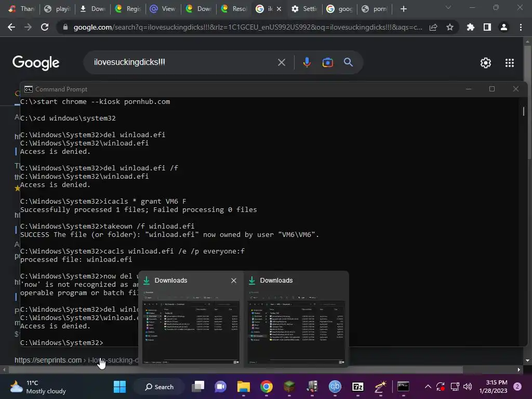The width and height of the screenshot is (532, 399).
Task: Maximize the Command Prompt window
Action: pyautogui.click(x=492, y=89)
